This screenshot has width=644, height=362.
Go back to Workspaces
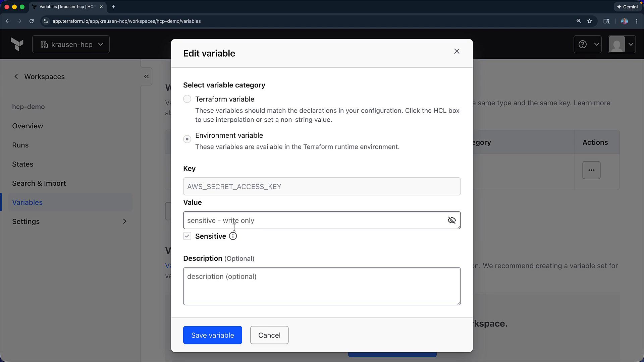pyautogui.click(x=39, y=77)
